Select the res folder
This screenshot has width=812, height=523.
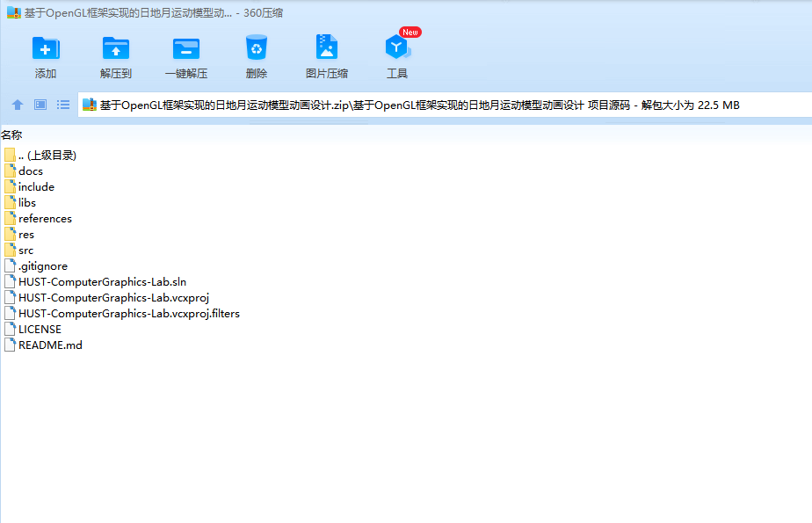(19, 235)
